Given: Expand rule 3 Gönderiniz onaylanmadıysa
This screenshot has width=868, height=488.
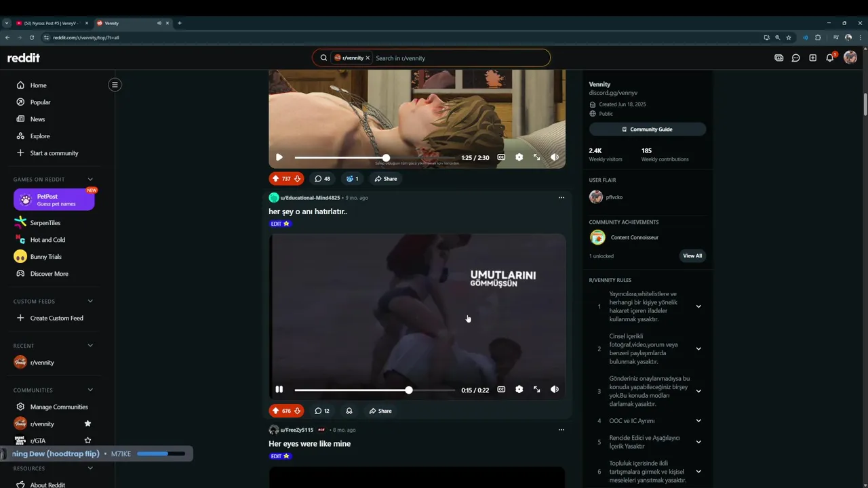Looking at the screenshot, I should click(698, 391).
